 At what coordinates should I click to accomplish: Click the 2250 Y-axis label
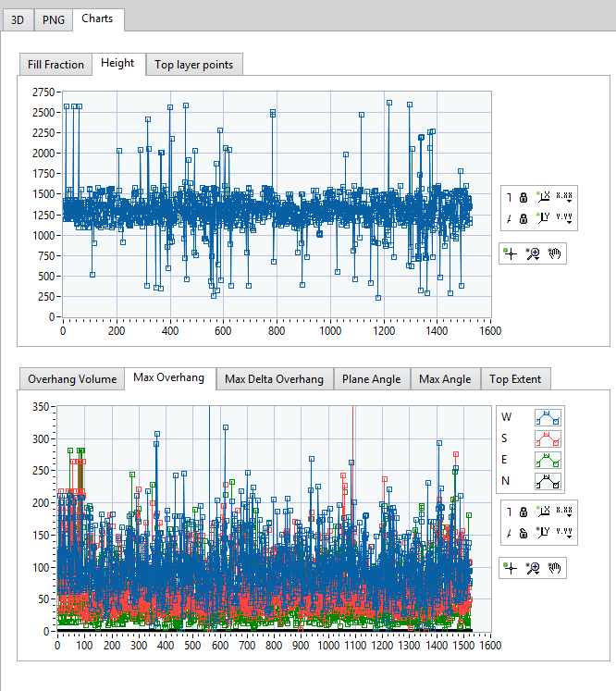click(43, 133)
